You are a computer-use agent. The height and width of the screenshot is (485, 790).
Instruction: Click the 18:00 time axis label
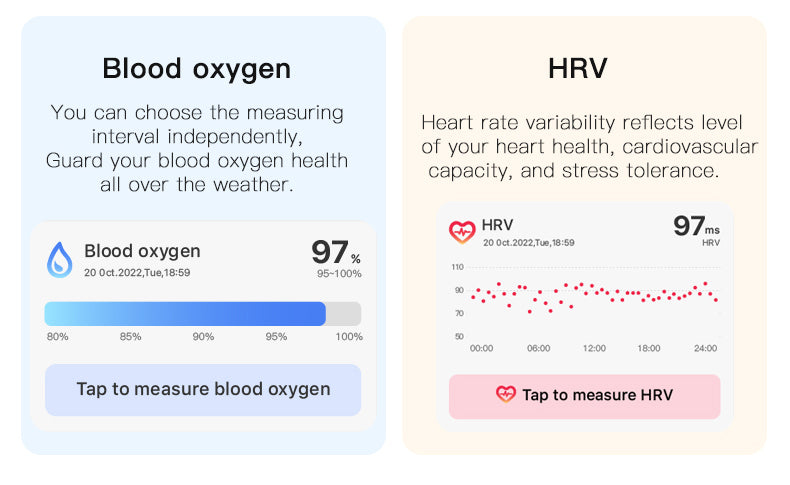tap(649, 348)
